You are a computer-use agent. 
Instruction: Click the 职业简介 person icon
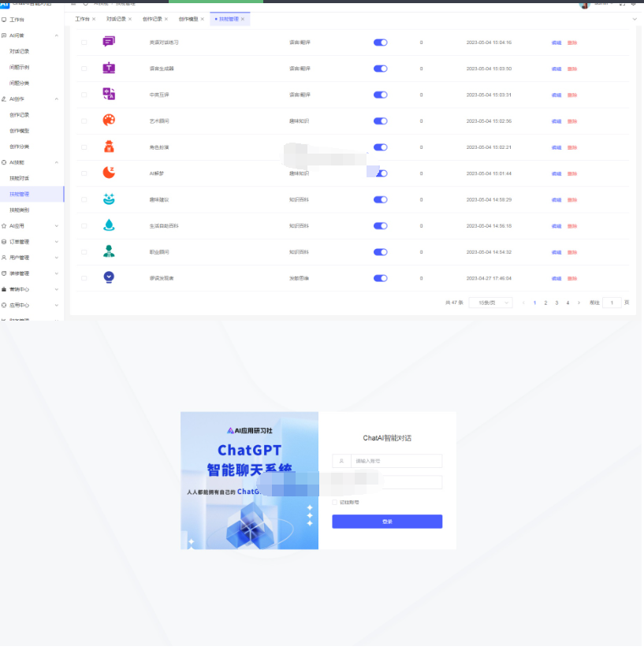[x=108, y=252]
